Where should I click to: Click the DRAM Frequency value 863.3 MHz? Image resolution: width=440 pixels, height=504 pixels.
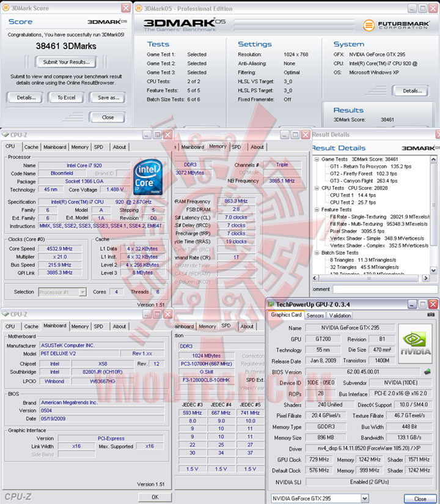click(236, 201)
